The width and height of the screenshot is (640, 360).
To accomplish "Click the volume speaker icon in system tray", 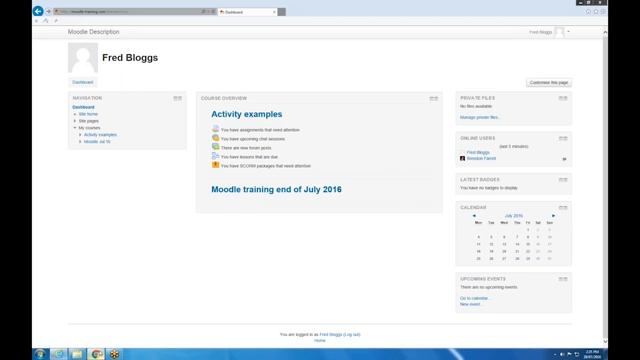I will [x=562, y=354].
